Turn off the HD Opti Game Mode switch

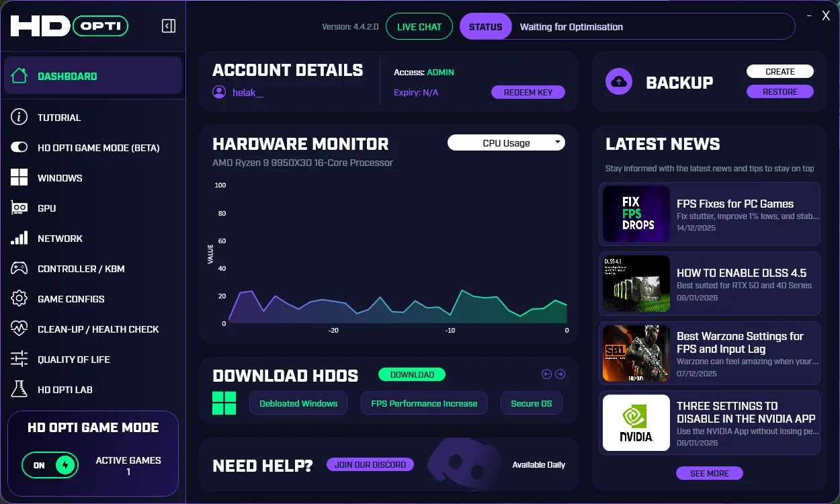[x=50, y=465]
